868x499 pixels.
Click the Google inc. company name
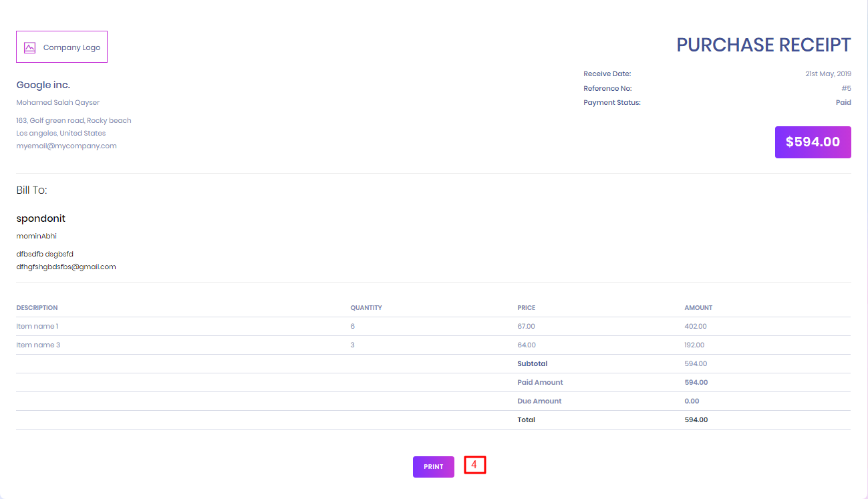pos(43,85)
